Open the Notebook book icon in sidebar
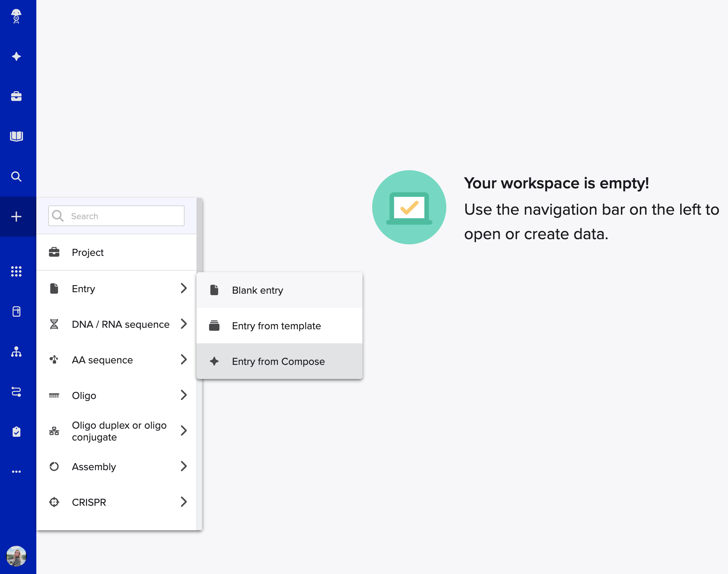The image size is (728, 574). pos(16,136)
